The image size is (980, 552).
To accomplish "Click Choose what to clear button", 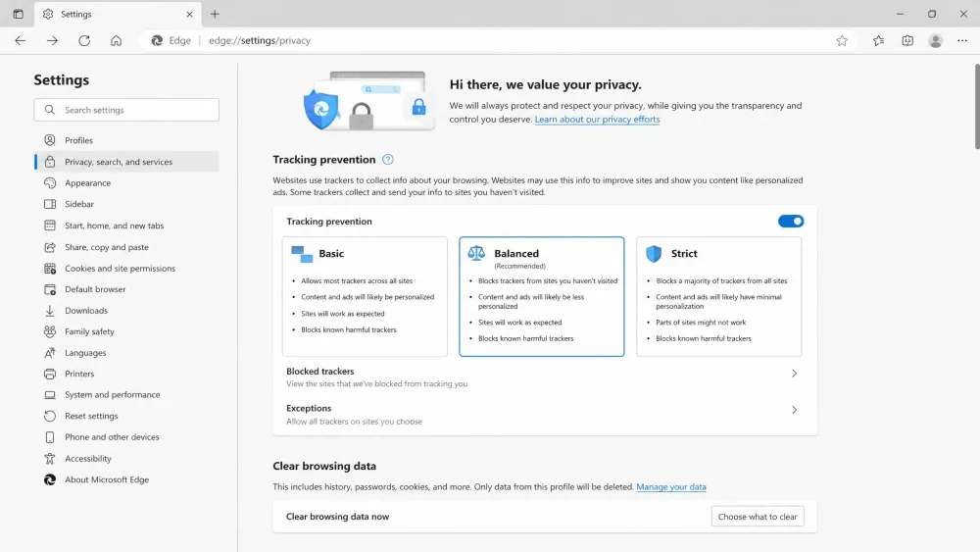I will click(758, 517).
